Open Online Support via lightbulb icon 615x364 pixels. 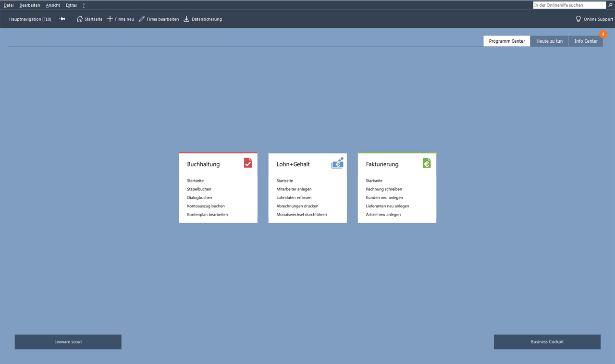coord(578,19)
